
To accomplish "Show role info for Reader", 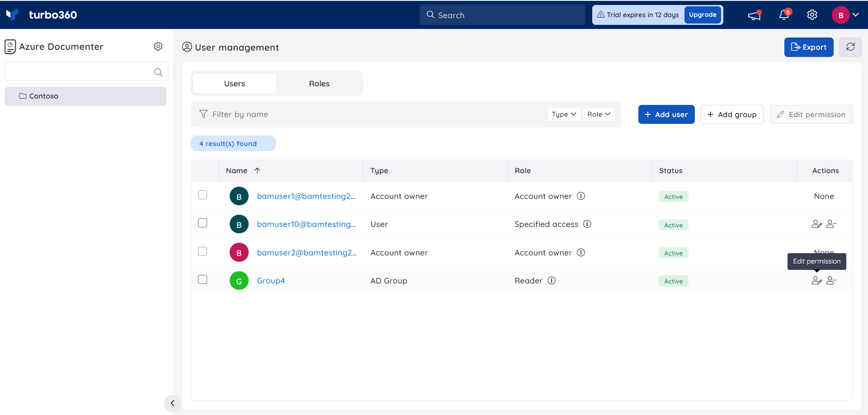I will (552, 280).
